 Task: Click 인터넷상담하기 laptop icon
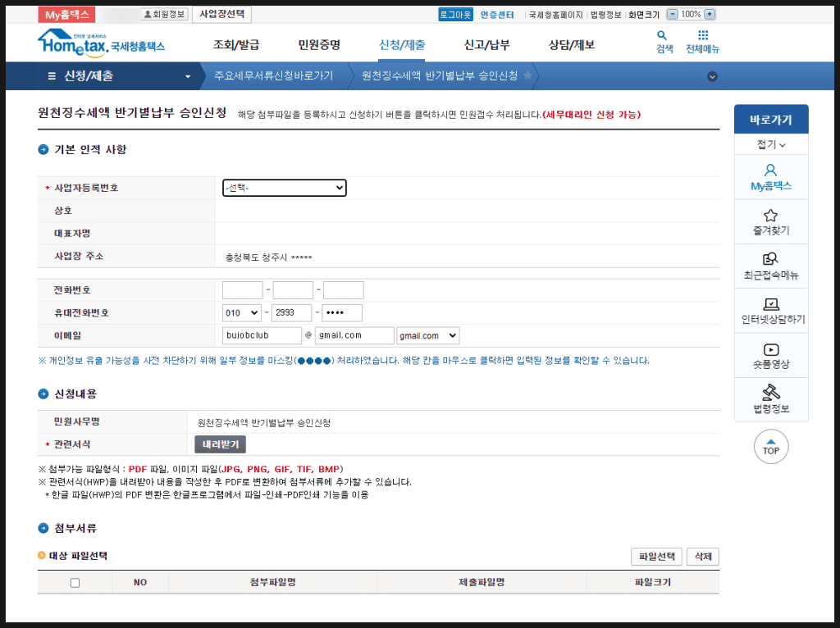coord(770,304)
